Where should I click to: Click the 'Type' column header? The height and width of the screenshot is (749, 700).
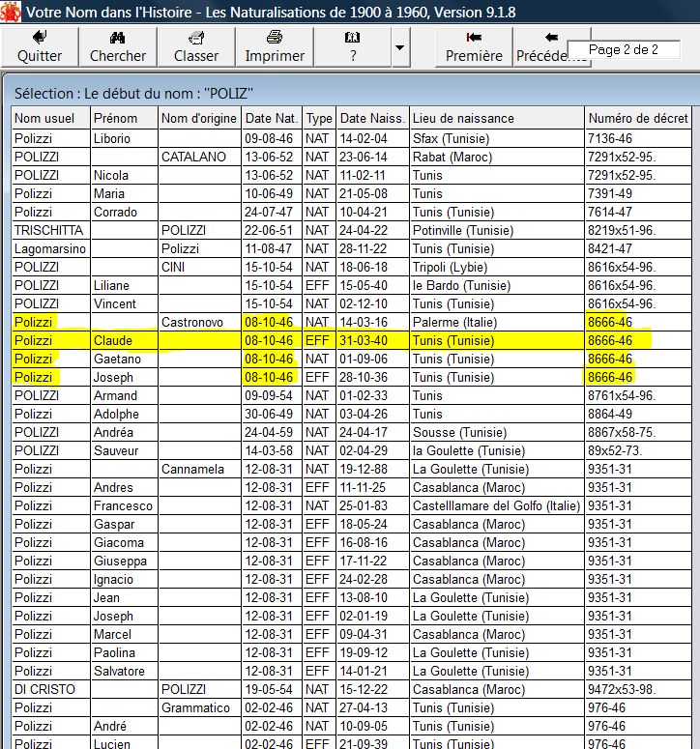point(319,118)
